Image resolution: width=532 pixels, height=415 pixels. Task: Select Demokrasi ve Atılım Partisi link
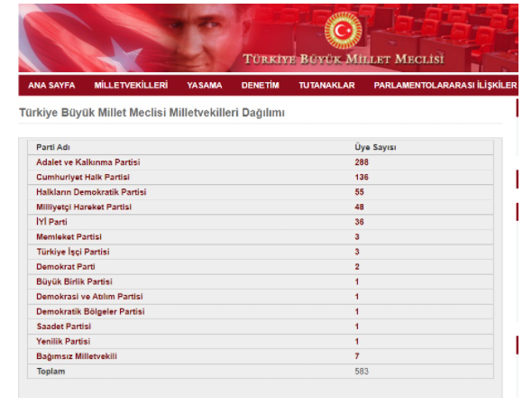89,297
